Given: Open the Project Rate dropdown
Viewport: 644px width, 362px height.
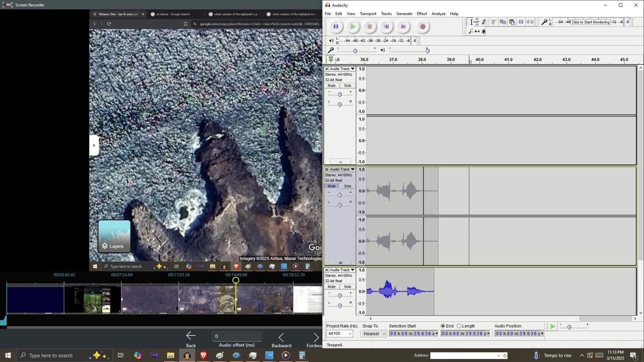Looking at the screenshot, I should [x=350, y=334].
